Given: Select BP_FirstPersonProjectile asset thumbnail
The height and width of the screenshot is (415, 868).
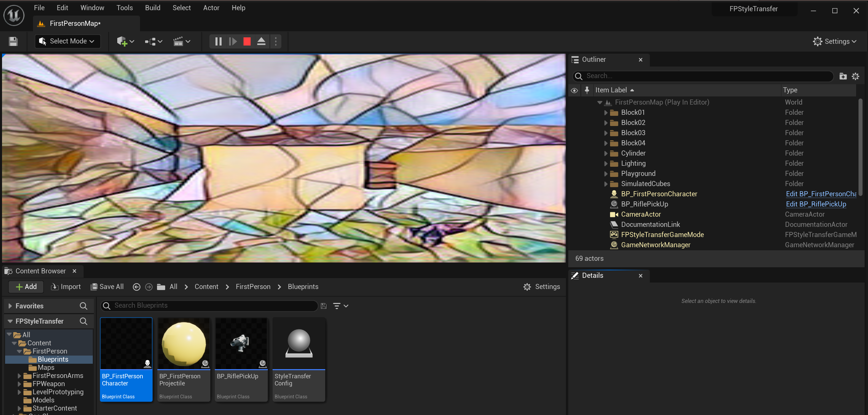Looking at the screenshot, I should pos(184,344).
